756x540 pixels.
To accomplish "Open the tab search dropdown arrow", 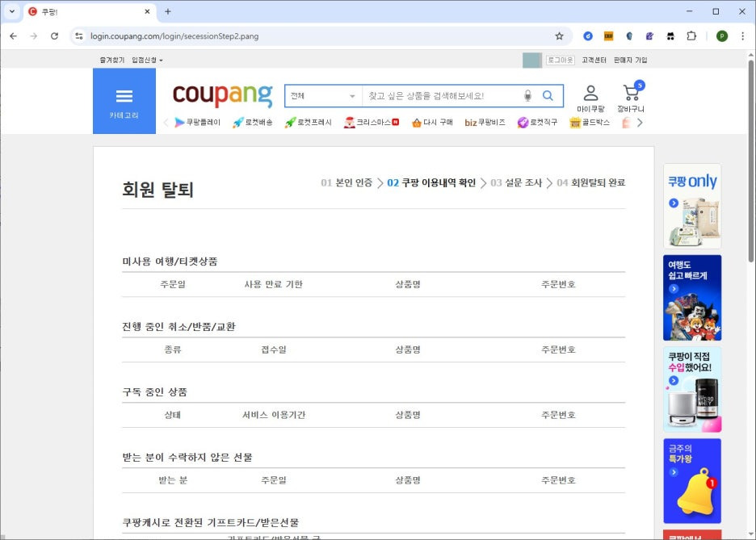I will point(12,11).
